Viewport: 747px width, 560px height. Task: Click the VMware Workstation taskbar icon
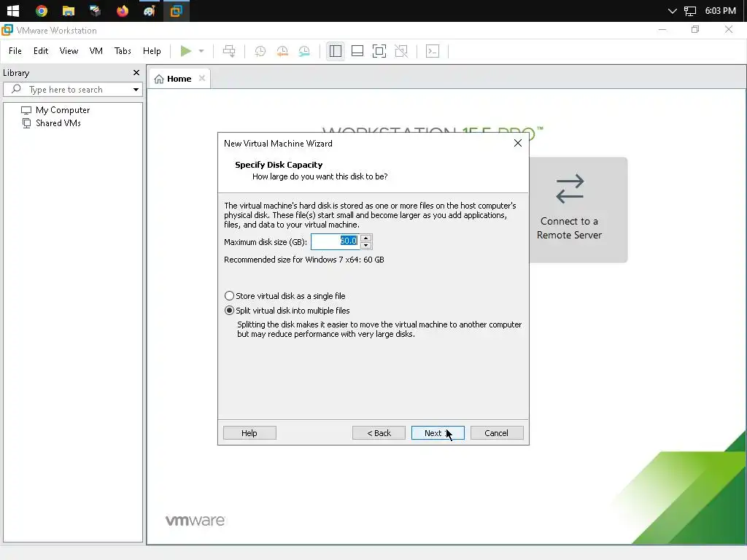click(177, 10)
